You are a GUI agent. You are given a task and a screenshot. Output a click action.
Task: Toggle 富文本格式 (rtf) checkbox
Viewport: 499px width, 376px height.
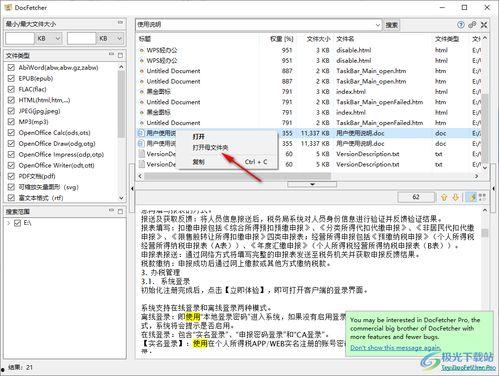point(11,198)
